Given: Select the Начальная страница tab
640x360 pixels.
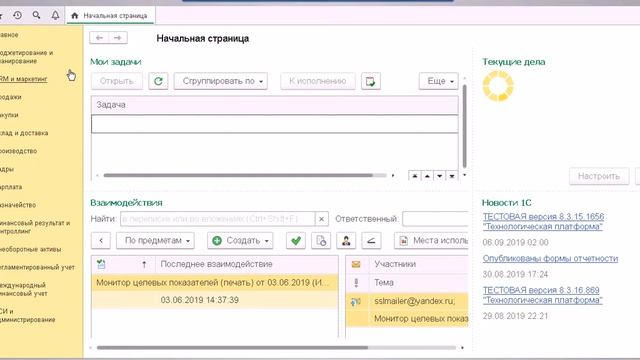Looking at the screenshot, I should pos(110,16).
